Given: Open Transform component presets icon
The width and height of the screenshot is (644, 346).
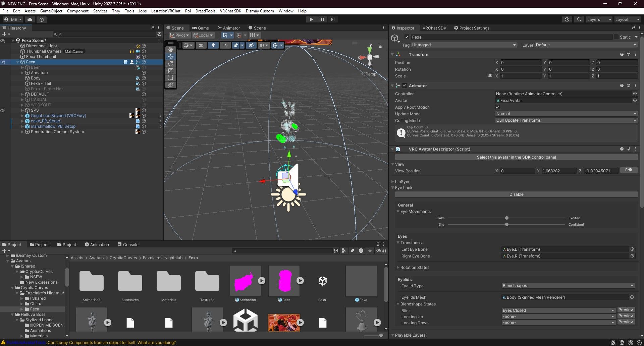Looking at the screenshot, I should 629,54.
